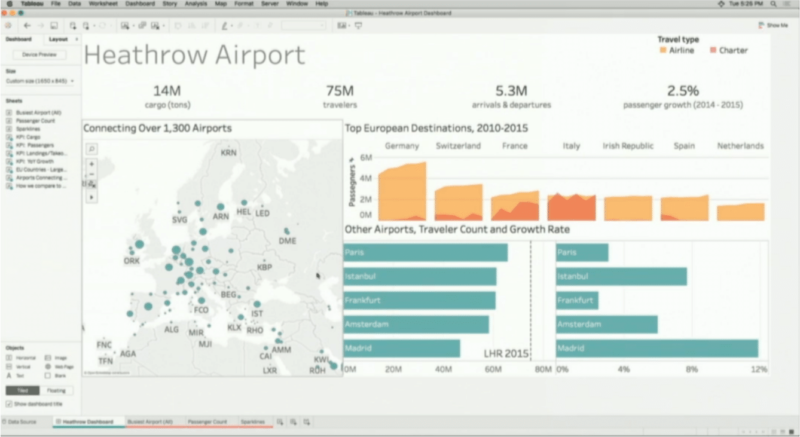Click the Frankfurt growth rate bar
800x437 pixels.
click(x=577, y=300)
